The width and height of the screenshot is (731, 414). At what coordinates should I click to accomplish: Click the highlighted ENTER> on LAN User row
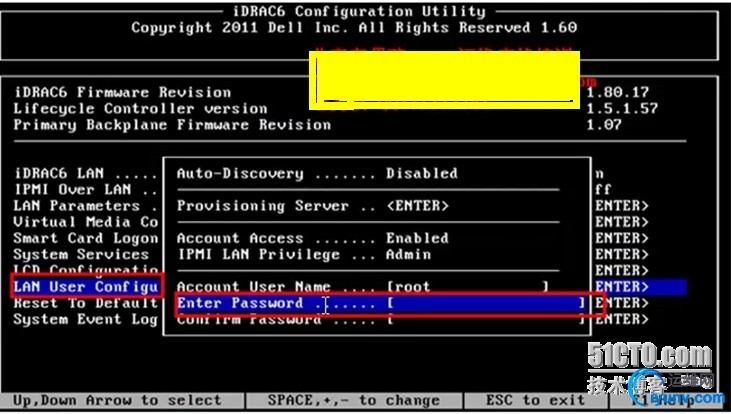pos(622,287)
